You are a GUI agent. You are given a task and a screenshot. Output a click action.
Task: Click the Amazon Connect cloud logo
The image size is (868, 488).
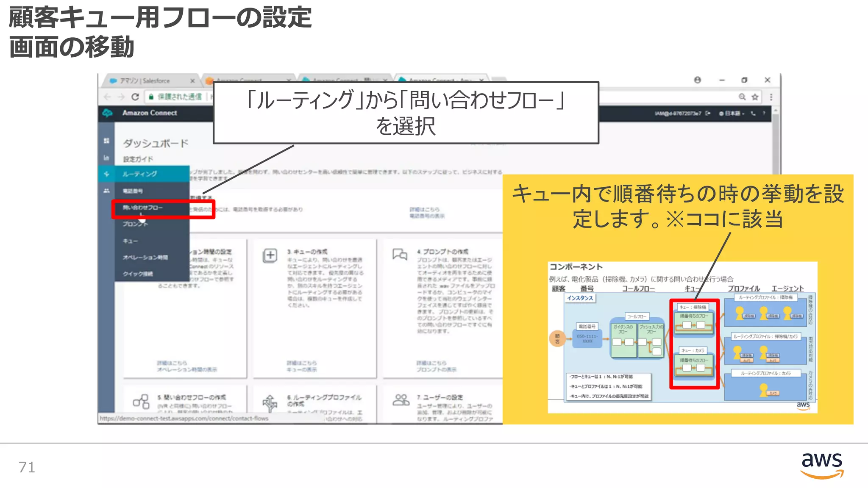coord(108,113)
